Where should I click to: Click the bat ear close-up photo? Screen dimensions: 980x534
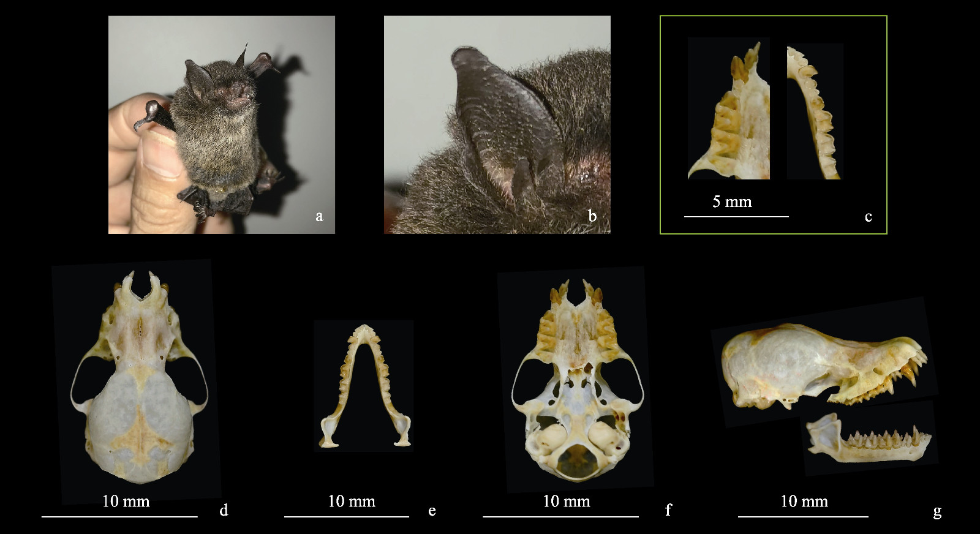(x=497, y=125)
